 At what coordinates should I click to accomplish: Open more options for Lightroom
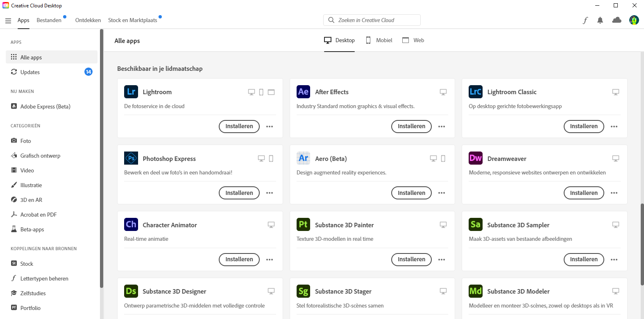click(x=270, y=127)
